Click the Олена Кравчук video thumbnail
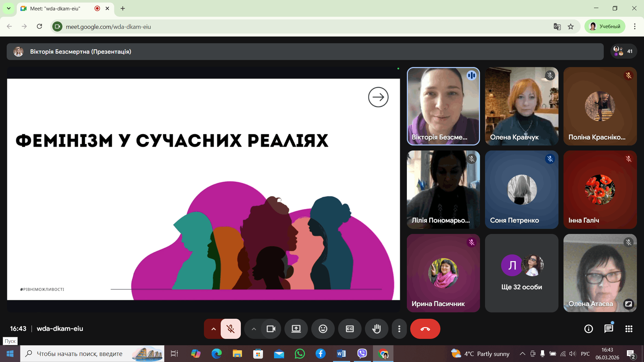The image size is (644, 362). (x=522, y=106)
